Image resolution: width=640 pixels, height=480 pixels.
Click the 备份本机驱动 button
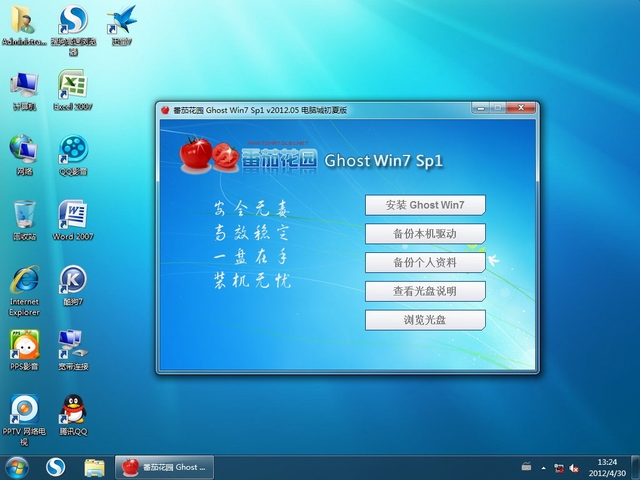(425, 233)
